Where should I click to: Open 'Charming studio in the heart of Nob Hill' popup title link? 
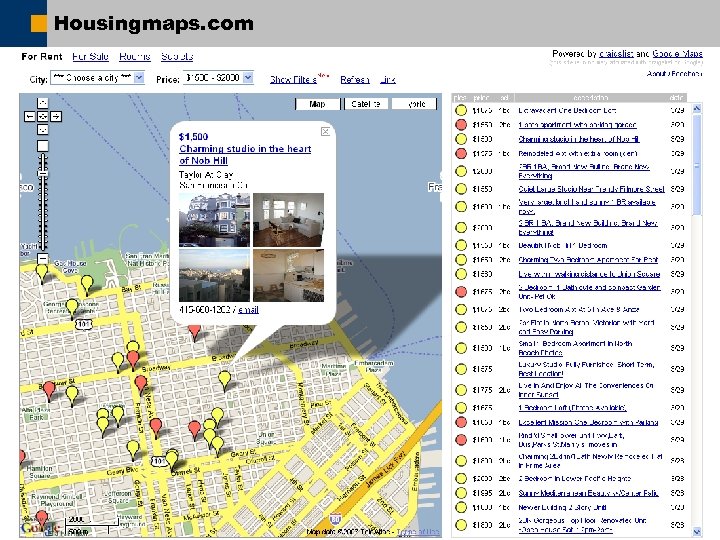[245, 155]
